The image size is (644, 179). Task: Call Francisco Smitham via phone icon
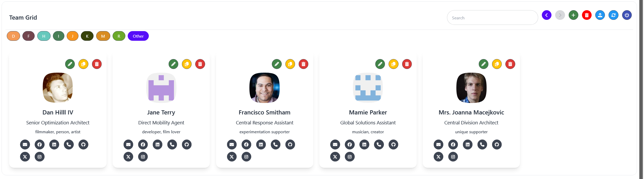click(x=275, y=145)
